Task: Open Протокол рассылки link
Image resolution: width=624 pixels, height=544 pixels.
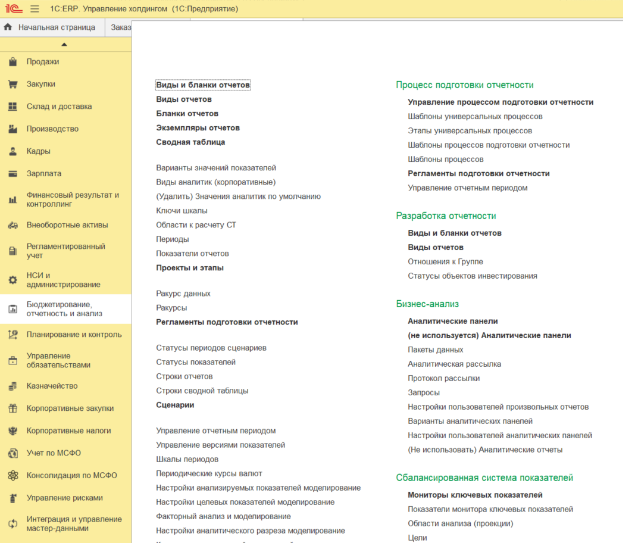Action: pos(444,378)
